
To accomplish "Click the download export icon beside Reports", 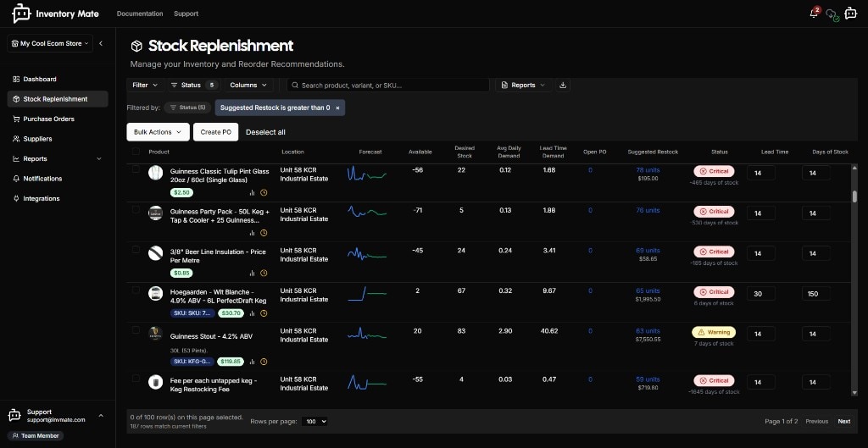I will coord(564,86).
